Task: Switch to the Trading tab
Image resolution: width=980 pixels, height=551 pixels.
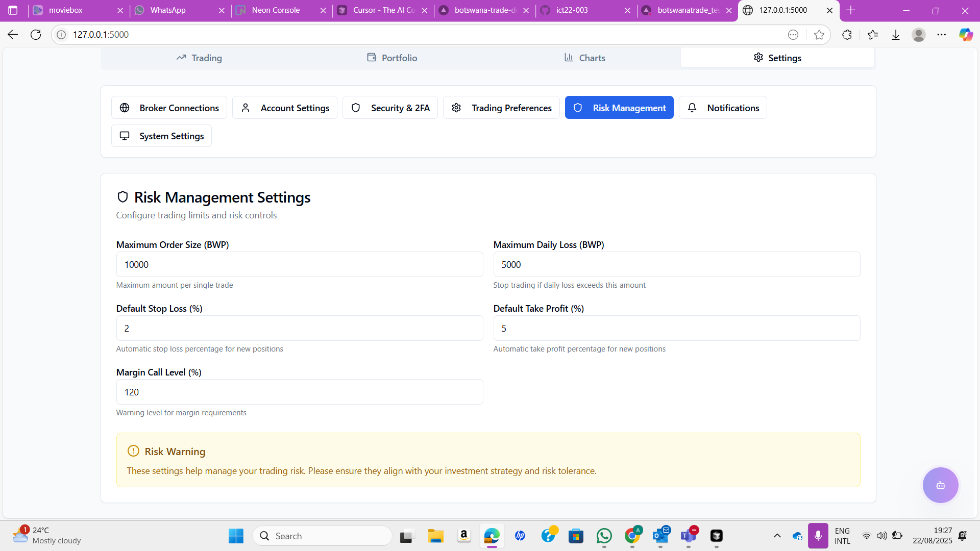Action: coord(199,58)
